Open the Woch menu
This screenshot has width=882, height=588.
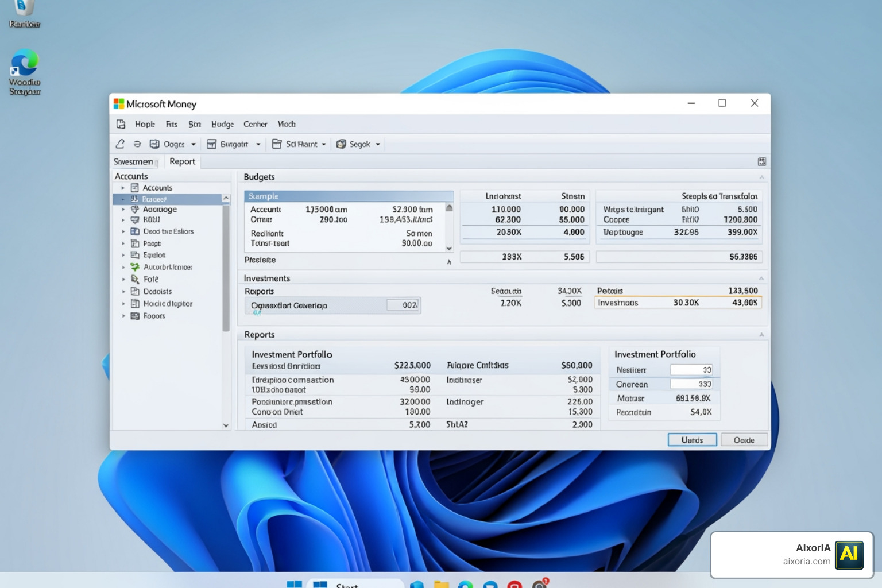(x=287, y=124)
